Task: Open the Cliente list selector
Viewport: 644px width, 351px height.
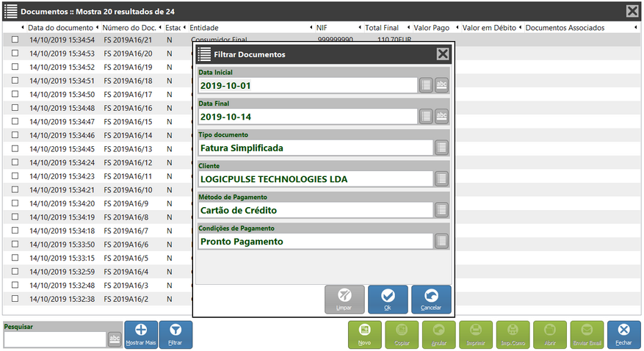Action: coord(441,178)
